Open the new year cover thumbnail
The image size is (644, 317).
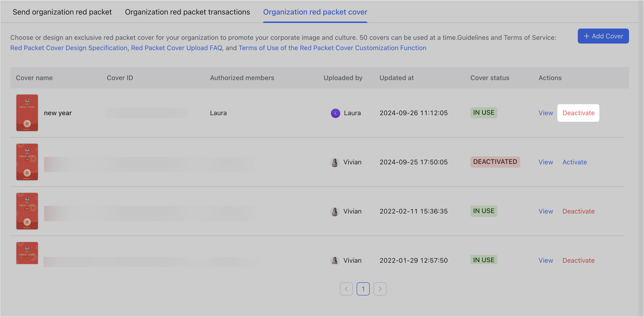pos(27,113)
